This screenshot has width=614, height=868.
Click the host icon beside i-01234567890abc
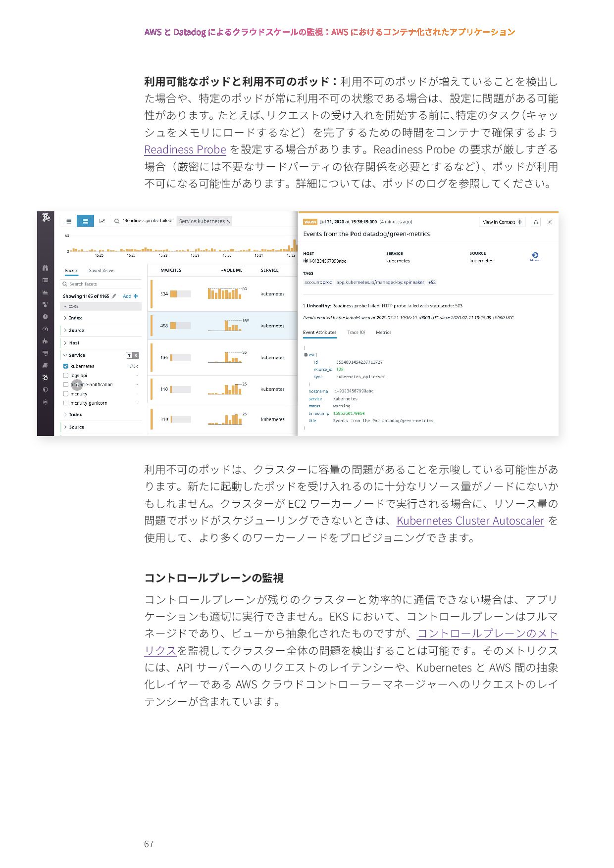306,261
